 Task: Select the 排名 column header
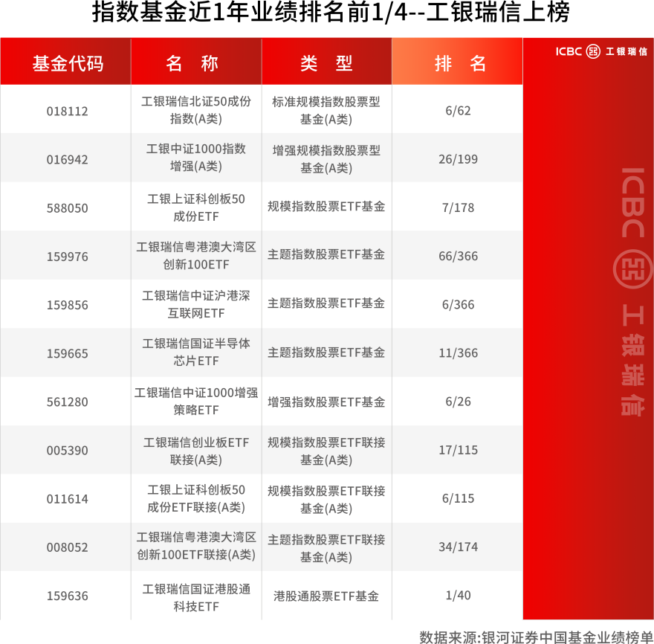tap(457, 62)
